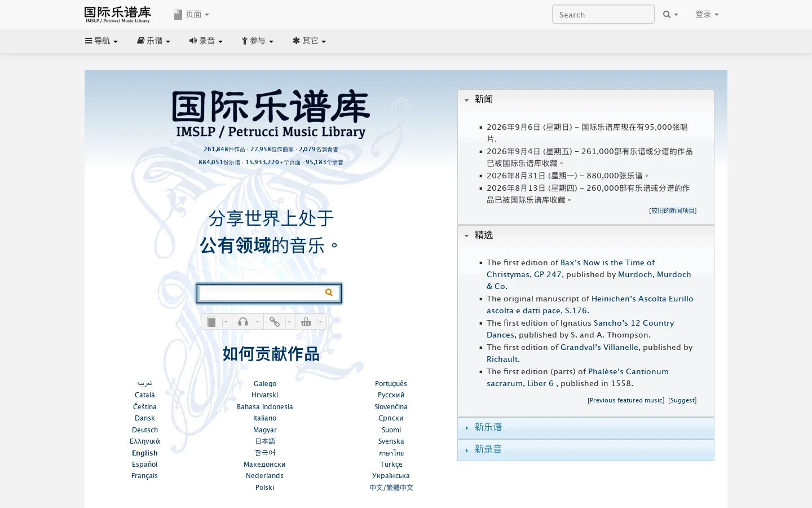812x508 pixels.
Task: Switch language to Italiano
Action: tap(265, 418)
